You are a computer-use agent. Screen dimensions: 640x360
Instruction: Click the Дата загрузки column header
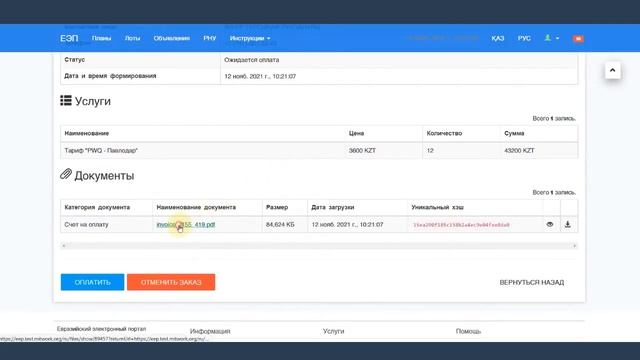[x=333, y=207]
